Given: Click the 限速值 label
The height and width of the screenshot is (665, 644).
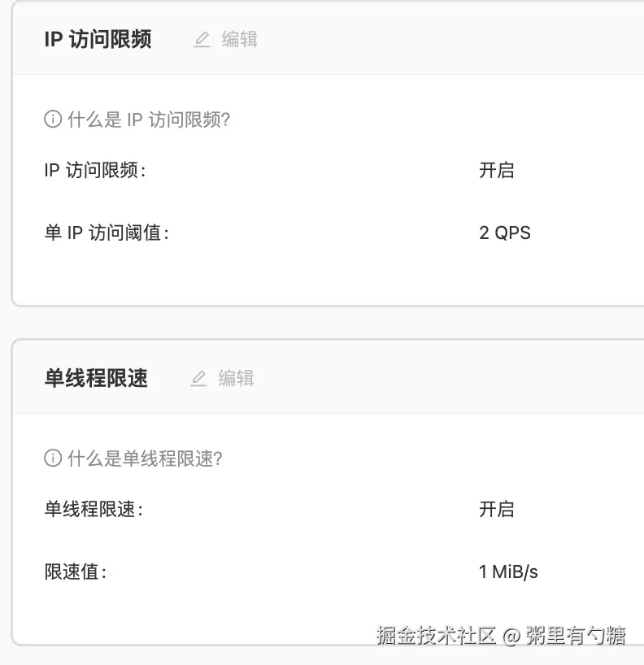Looking at the screenshot, I should tap(75, 572).
